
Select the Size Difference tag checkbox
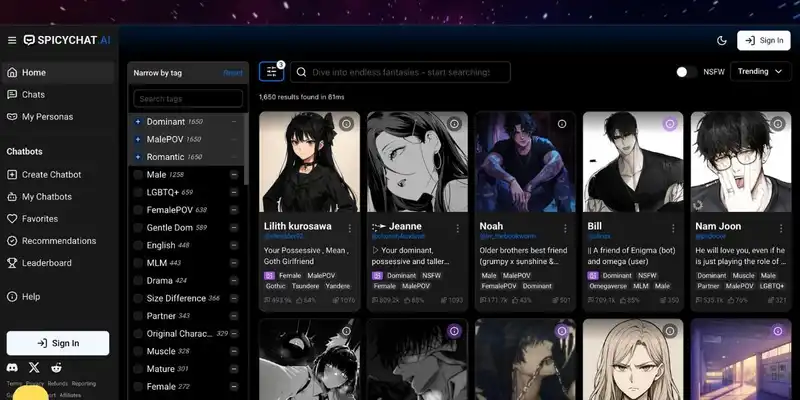pos(138,298)
